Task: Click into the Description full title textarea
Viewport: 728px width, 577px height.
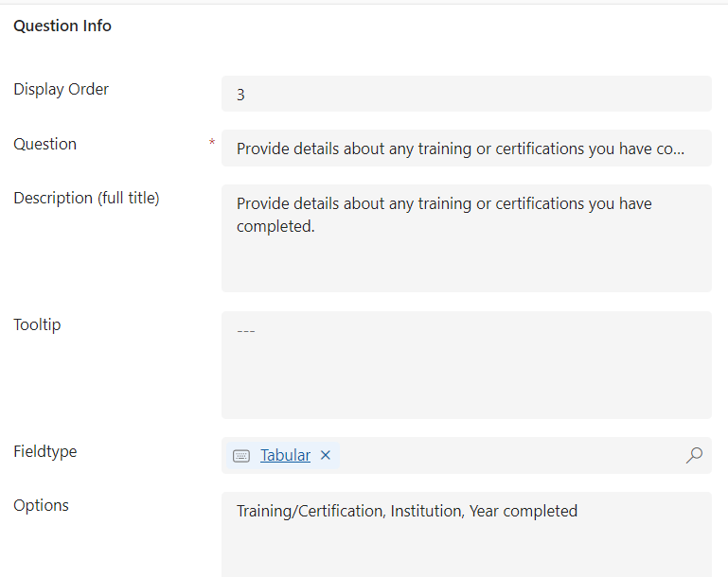Action: (x=466, y=238)
